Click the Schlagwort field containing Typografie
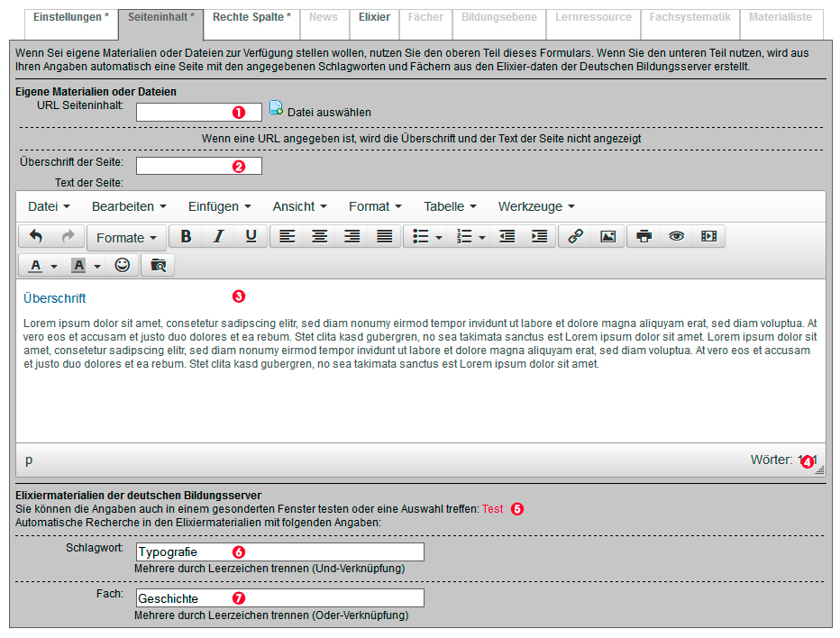This screenshot has width=840, height=638. tap(280, 551)
